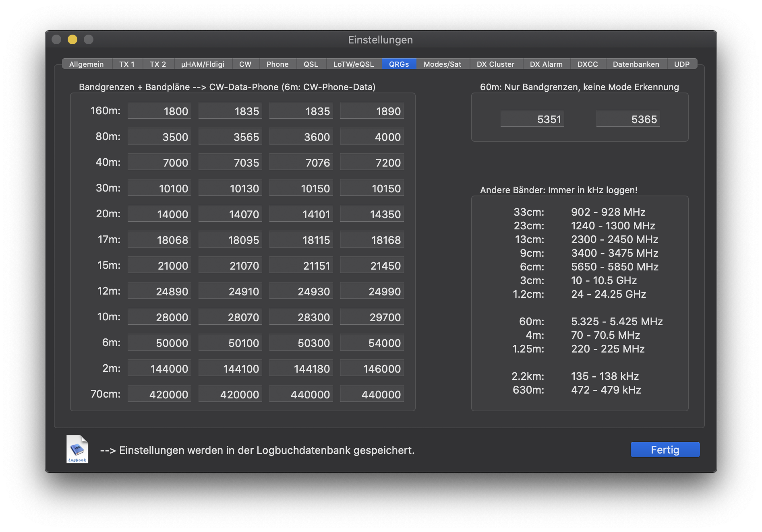
Task: Select the µHAM/Fldigi tab
Action: (203, 64)
